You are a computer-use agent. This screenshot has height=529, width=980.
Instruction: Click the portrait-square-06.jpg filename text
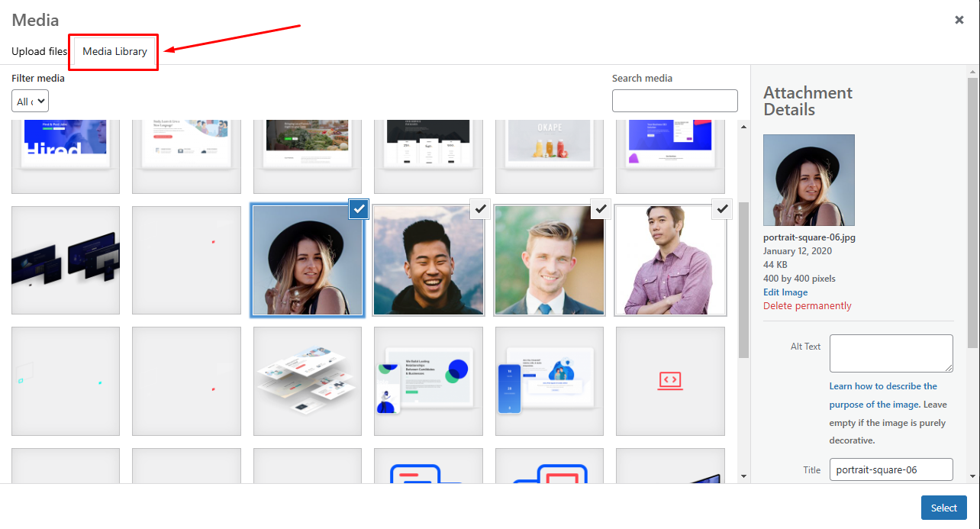click(x=809, y=237)
